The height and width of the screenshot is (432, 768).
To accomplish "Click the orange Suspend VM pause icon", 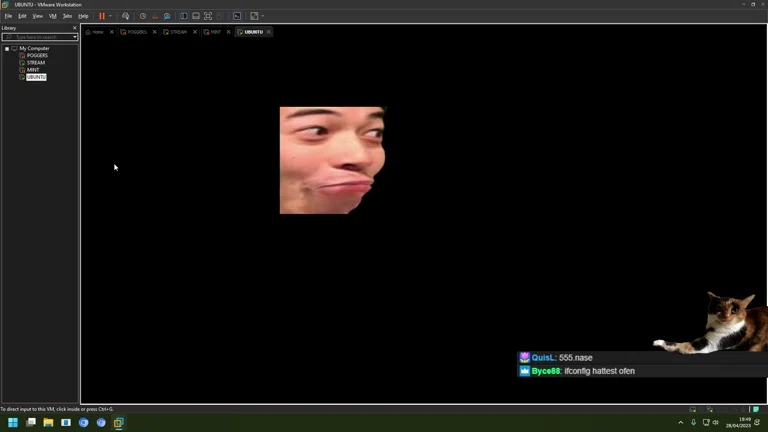I will (102, 16).
